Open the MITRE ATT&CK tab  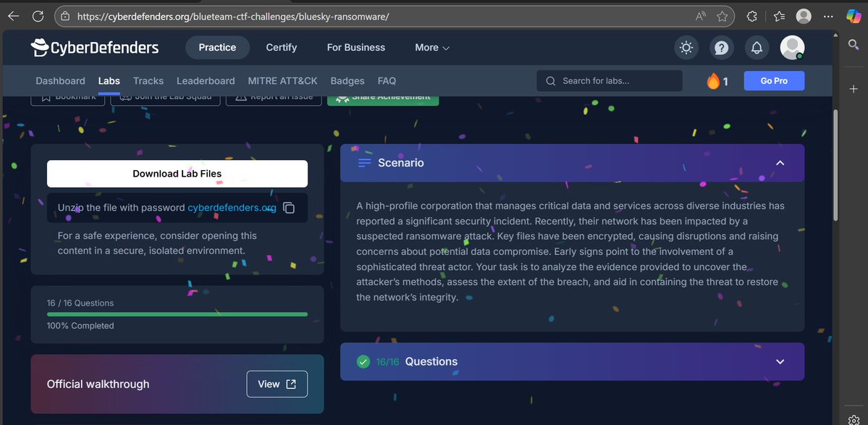[x=283, y=81]
